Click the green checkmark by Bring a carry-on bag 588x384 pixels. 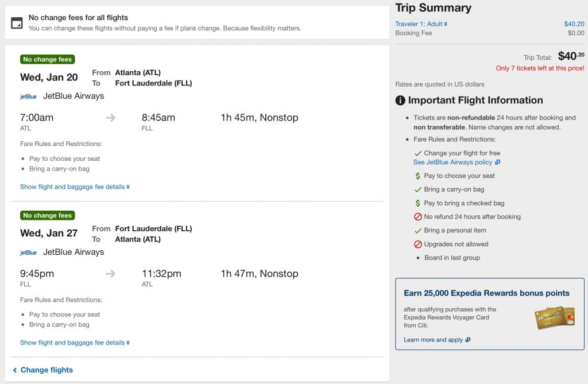click(x=418, y=189)
